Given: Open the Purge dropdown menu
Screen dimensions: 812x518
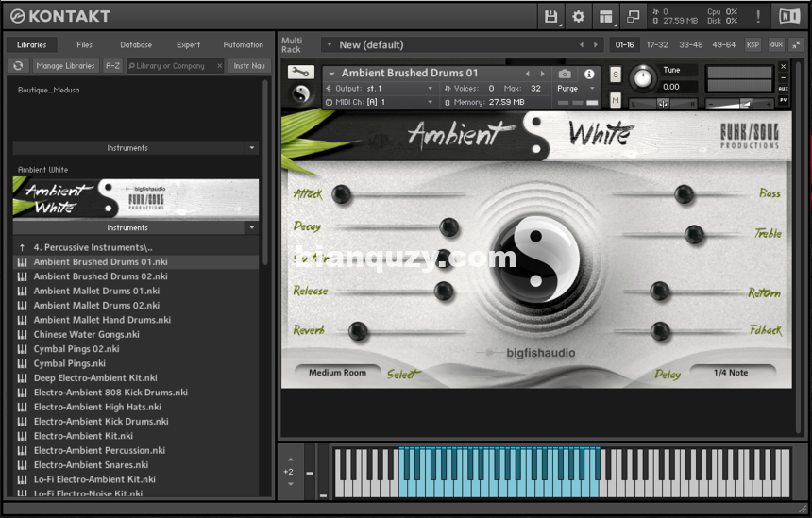Looking at the screenshot, I should [576, 89].
